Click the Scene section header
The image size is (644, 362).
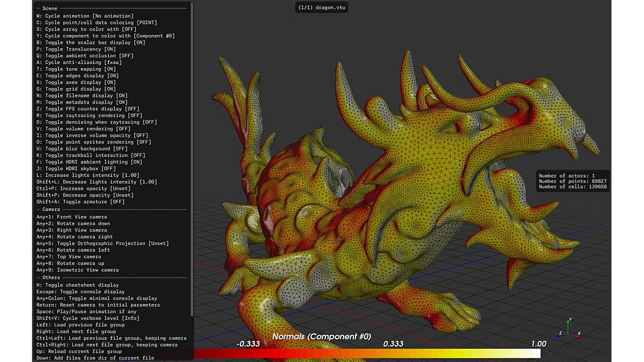point(50,9)
